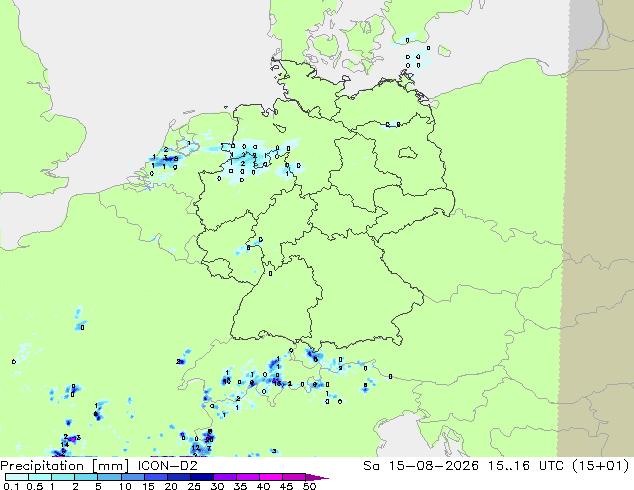634x490 pixels.
Task: Click the 2–5 mm legend color swatch
Action: (86, 477)
